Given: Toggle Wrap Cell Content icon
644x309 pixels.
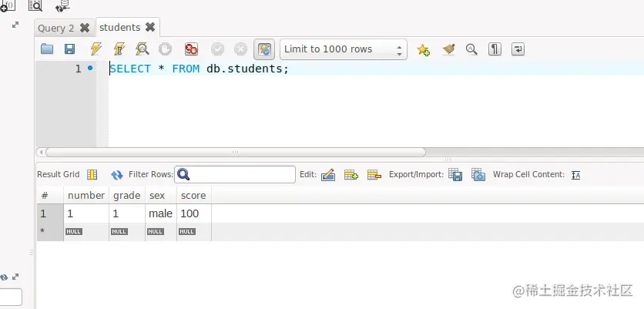Looking at the screenshot, I should click(575, 175).
